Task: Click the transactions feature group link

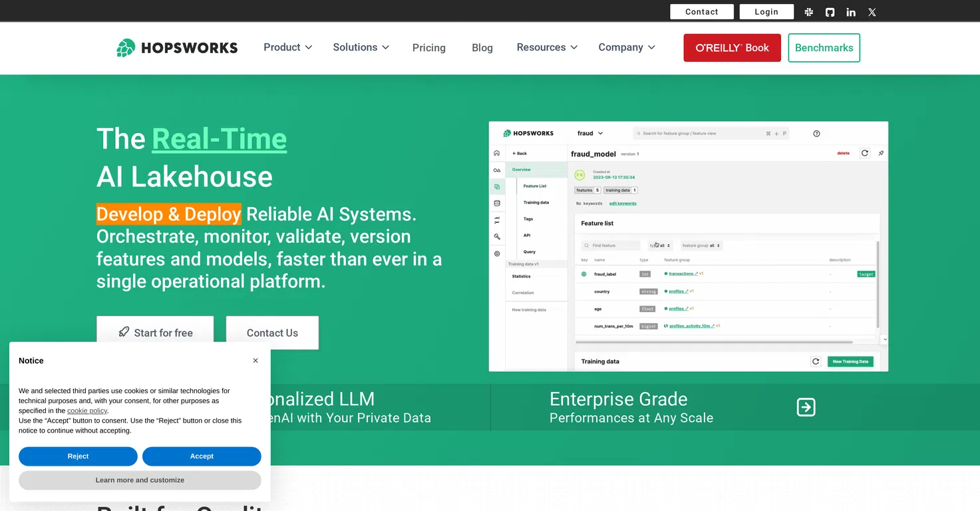Action: (x=683, y=274)
